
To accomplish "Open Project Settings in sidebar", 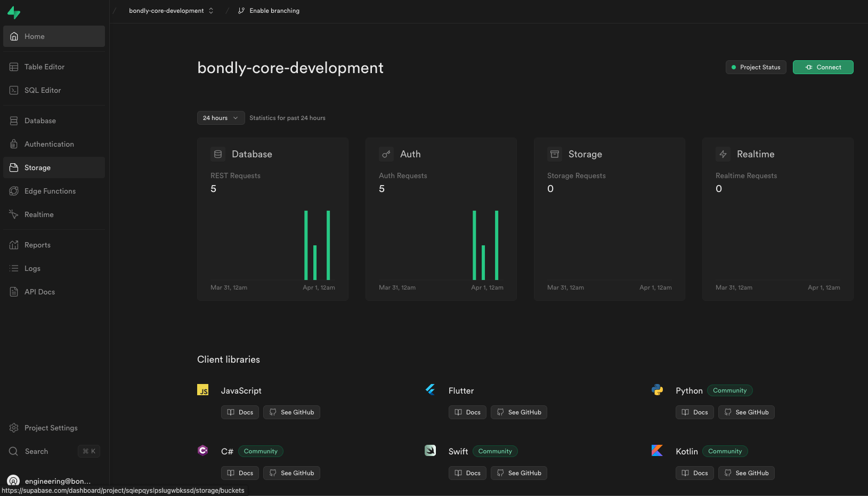I will (x=54, y=428).
